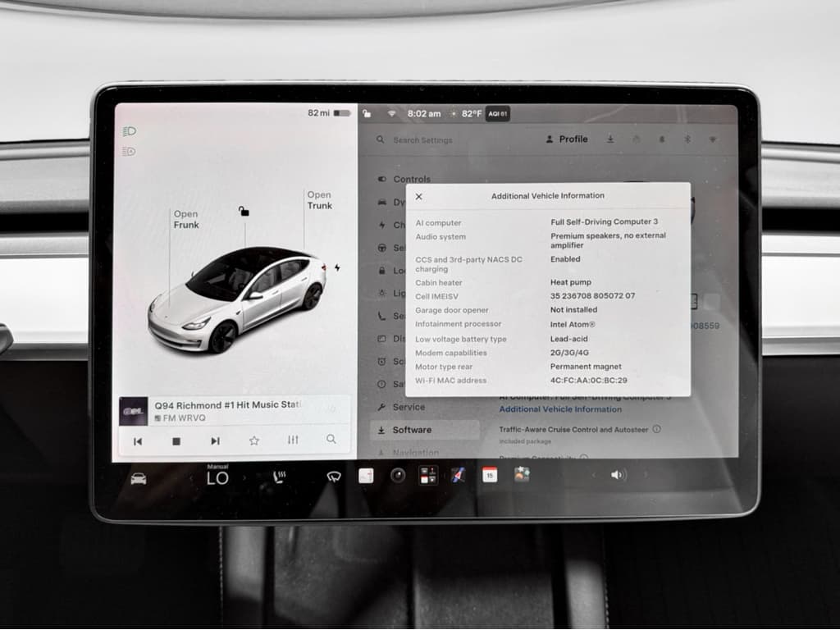Increase volume with the right chevron
Image resolution: width=840 pixels, height=630 pixels.
click(x=645, y=474)
